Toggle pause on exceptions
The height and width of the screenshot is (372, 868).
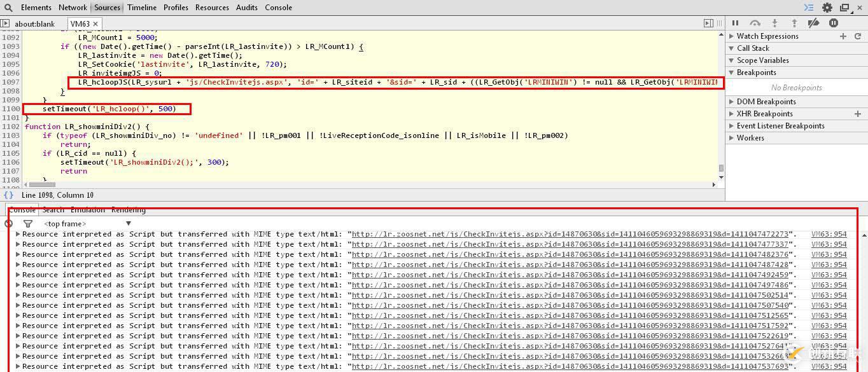point(834,23)
